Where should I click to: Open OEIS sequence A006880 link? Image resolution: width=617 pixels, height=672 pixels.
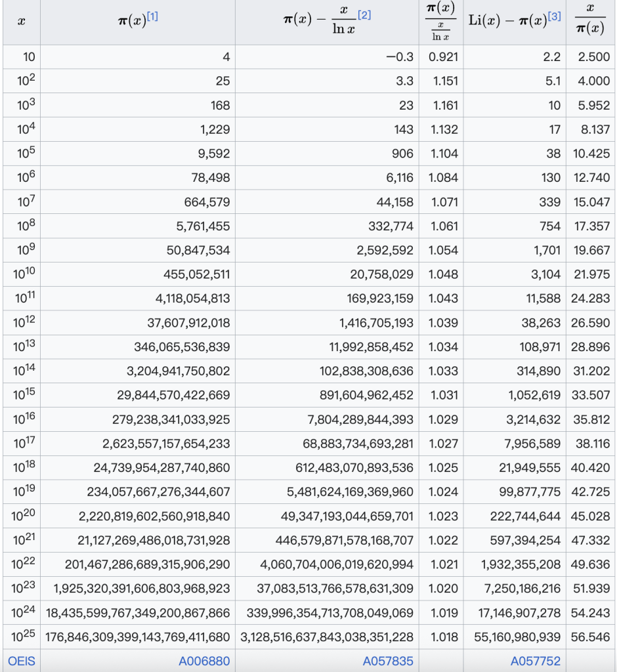click(x=204, y=661)
